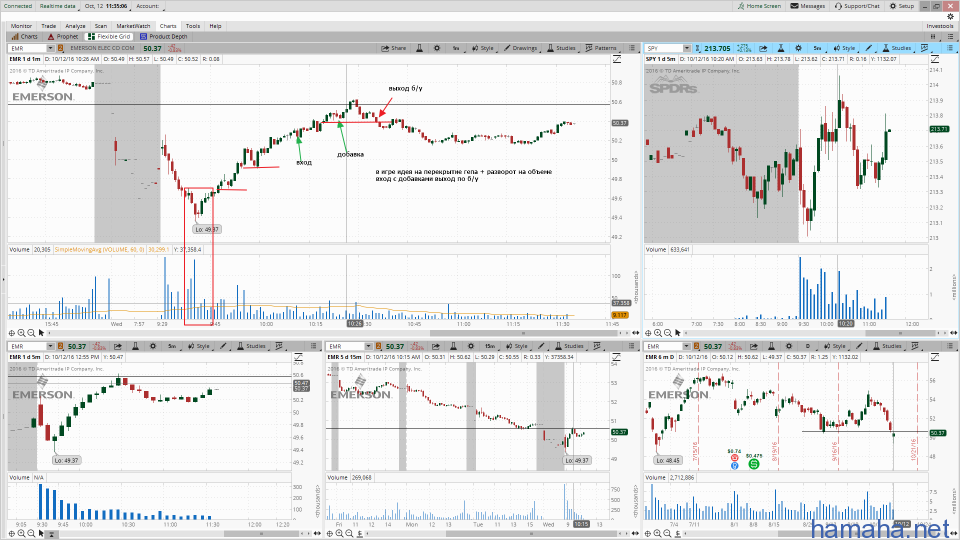
Task: Click the Investools link
Action: coord(940,26)
